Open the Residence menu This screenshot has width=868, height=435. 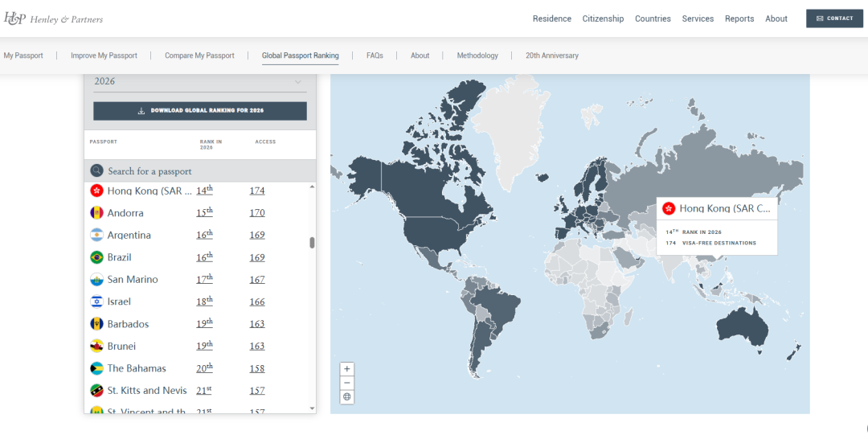tap(552, 18)
